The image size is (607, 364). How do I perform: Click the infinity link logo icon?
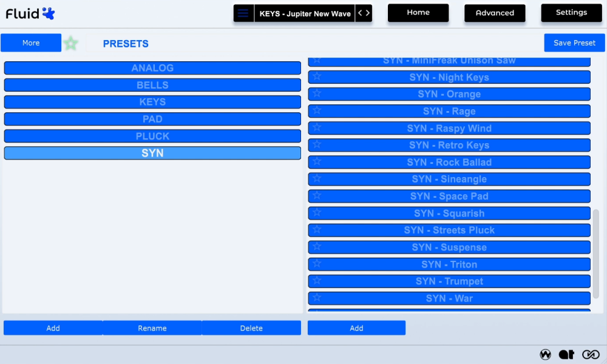click(x=591, y=354)
